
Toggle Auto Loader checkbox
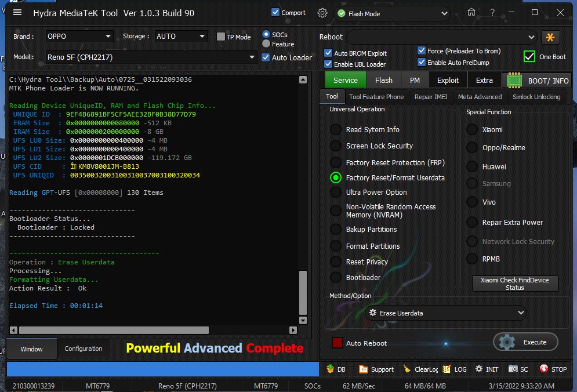point(266,57)
